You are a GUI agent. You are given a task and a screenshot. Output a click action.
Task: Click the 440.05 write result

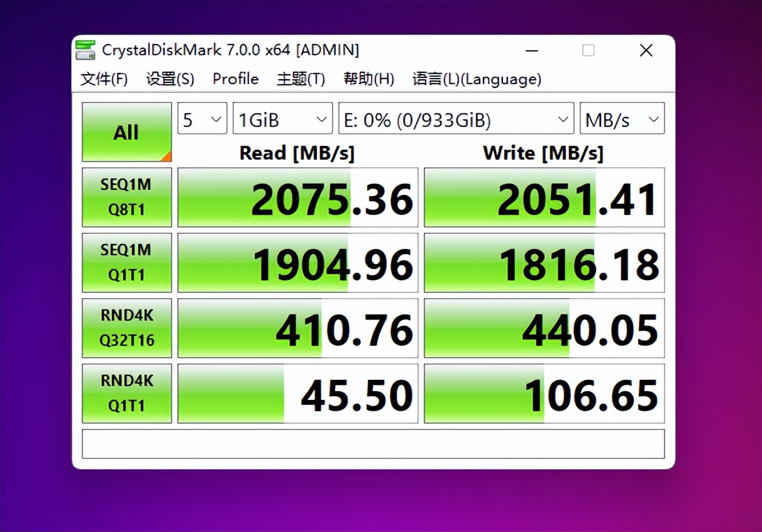click(544, 328)
